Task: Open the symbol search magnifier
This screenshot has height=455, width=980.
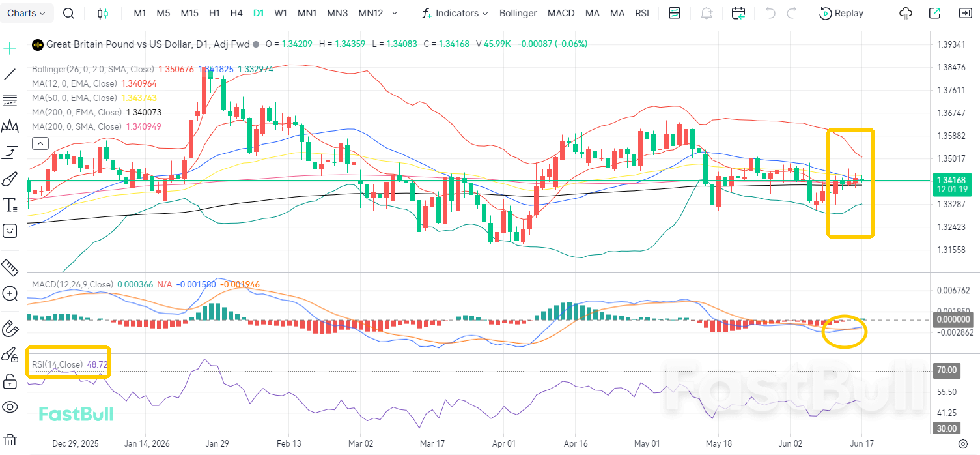Action: click(x=69, y=13)
